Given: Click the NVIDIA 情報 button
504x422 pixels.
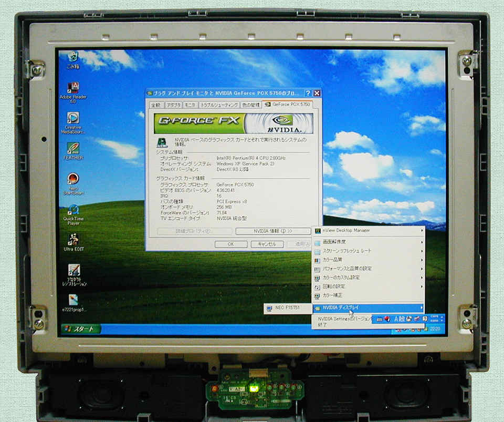Looking at the screenshot, I should click(x=273, y=231).
